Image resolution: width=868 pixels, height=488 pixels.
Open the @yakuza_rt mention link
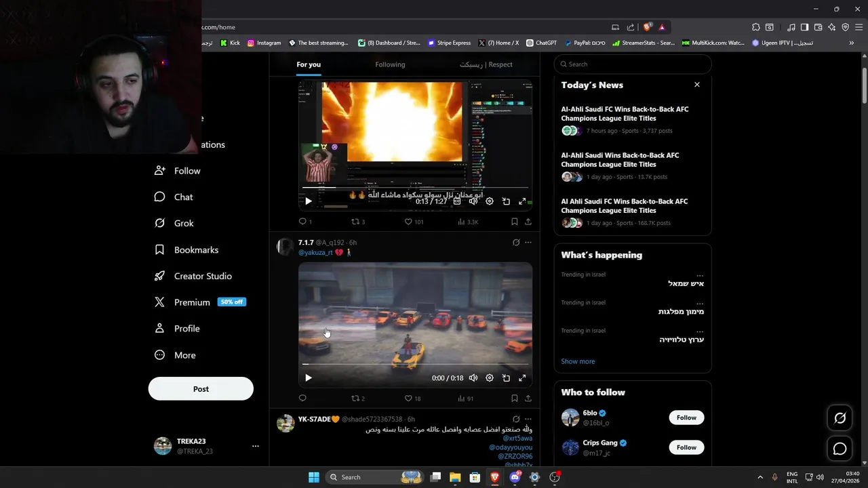[315, 252]
